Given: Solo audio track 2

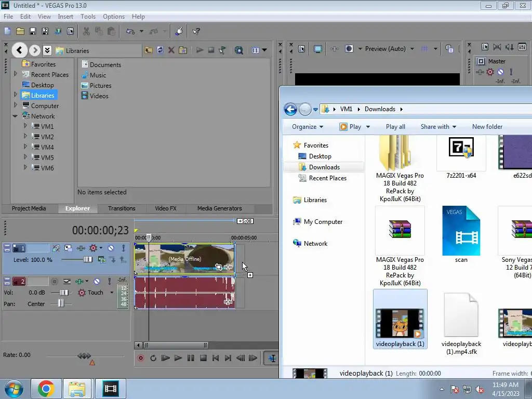Looking at the screenshot, I should 109,281.
